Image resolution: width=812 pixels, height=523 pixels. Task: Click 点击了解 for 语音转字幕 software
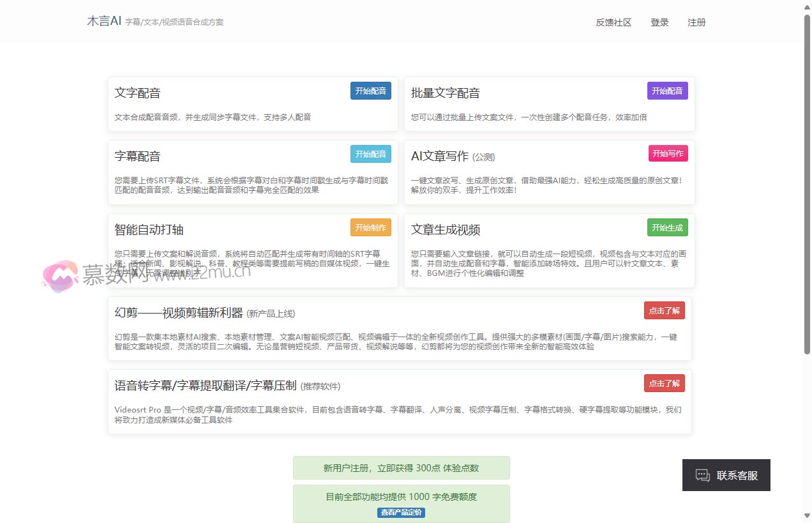[664, 383]
